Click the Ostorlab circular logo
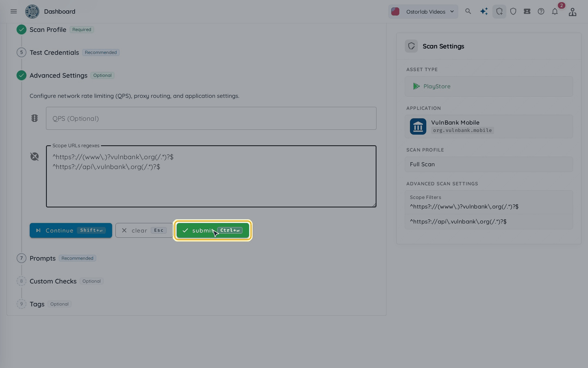Image resolution: width=588 pixels, height=368 pixels. click(32, 11)
